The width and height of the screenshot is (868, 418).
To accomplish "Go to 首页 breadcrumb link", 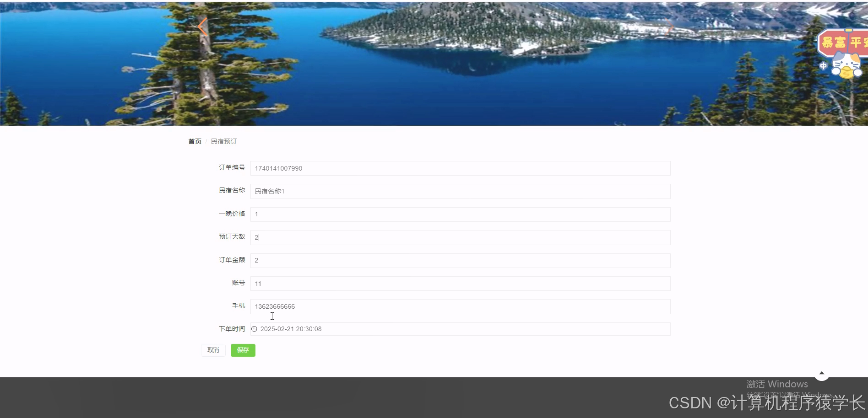I will point(195,141).
